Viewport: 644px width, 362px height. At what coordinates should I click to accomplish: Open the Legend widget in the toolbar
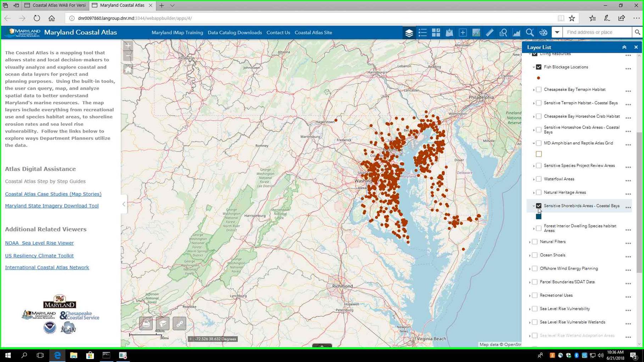[422, 33]
